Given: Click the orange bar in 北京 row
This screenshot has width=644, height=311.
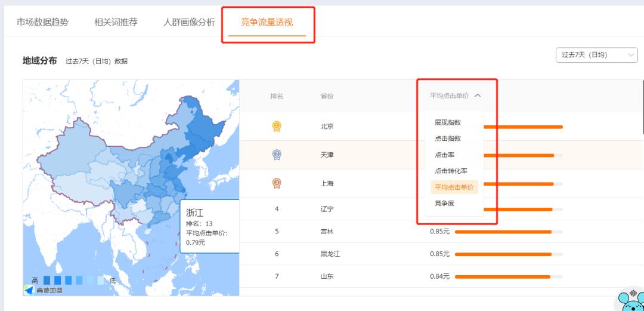Looking at the screenshot, I should 523,127.
